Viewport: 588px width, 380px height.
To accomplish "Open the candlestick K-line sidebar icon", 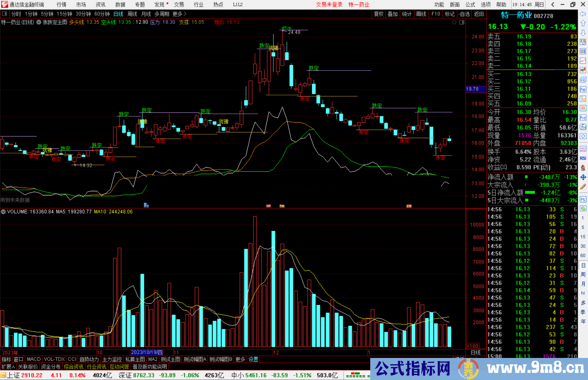I will tap(583, 70).
